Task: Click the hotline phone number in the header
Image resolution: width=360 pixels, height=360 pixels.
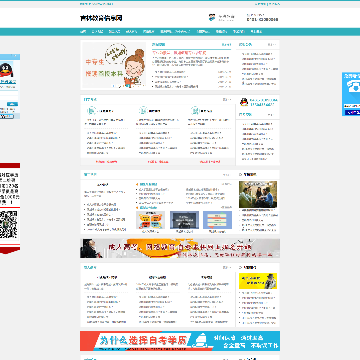Action: pyautogui.click(x=262, y=20)
